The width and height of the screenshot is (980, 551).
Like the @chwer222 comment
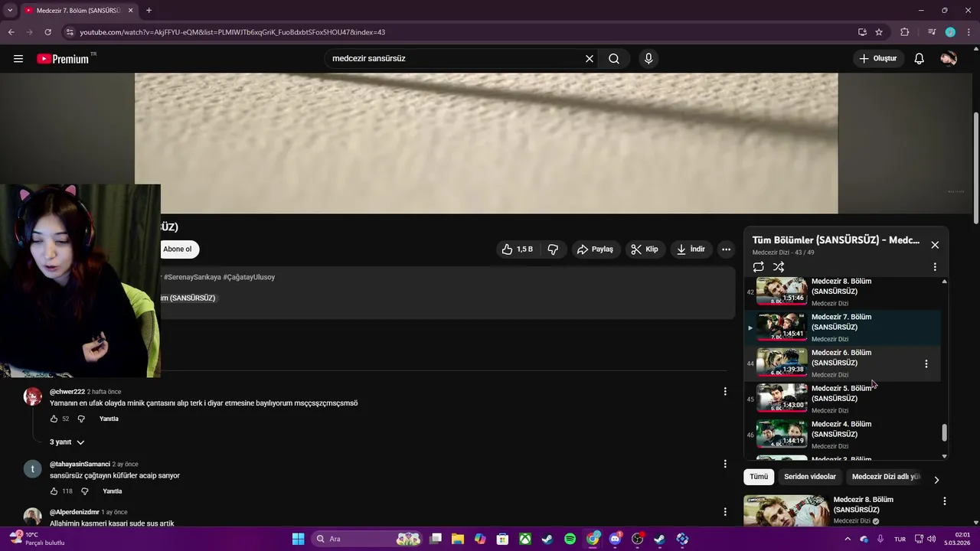point(54,419)
